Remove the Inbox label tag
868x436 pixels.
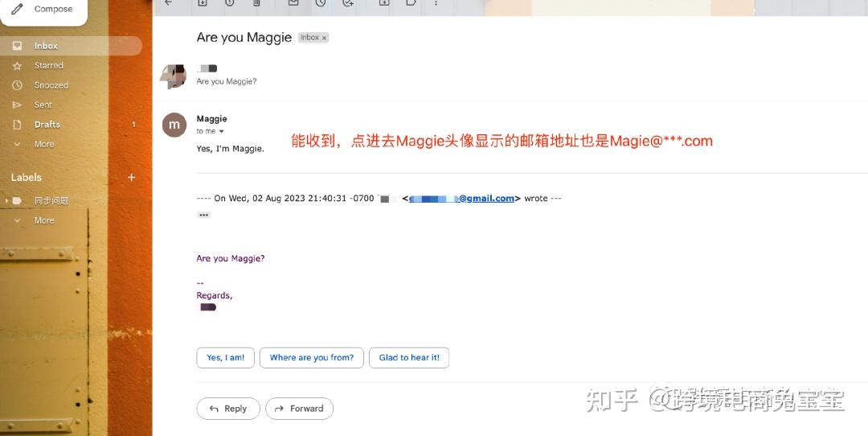pyautogui.click(x=324, y=38)
